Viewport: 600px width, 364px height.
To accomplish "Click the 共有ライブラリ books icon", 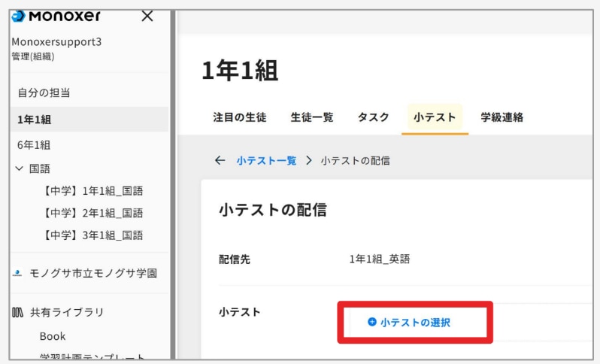I will pos(17,312).
